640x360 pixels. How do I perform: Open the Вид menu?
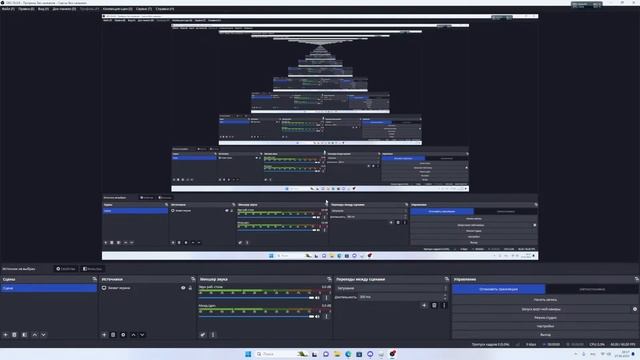coord(43,9)
